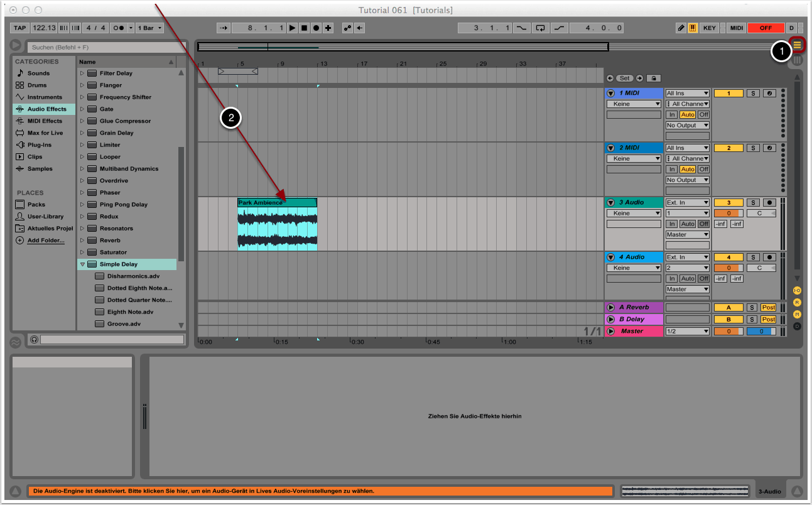Click the 3 Audio track volume slider
This screenshot has width=812, height=505.
[x=728, y=214]
